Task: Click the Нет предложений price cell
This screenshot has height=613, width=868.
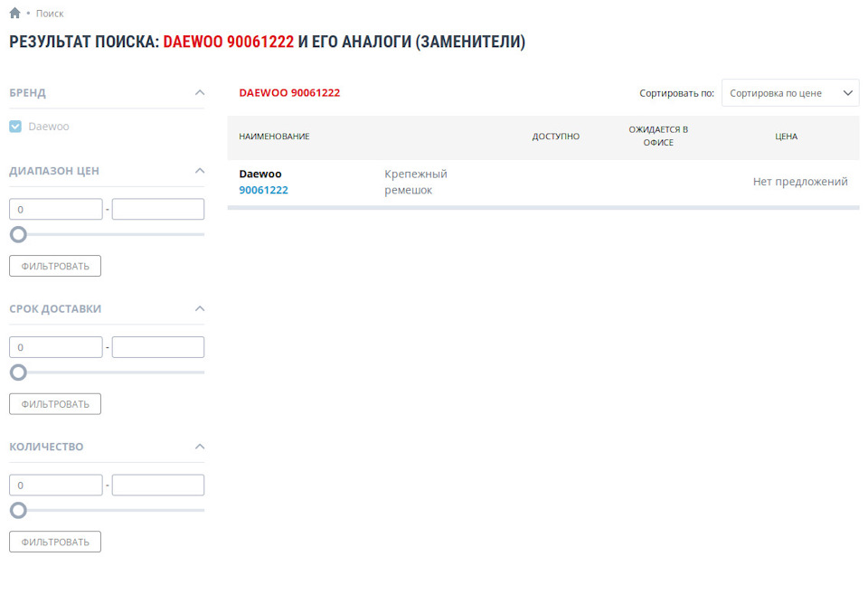Action: [x=800, y=182]
